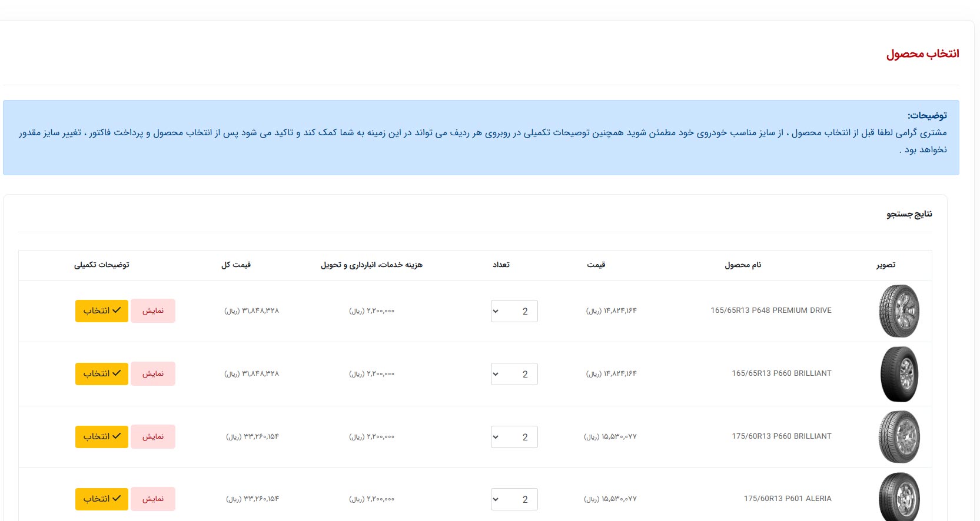The width and height of the screenshot is (980, 521).
Task: Click unit price of 165/65R13 P648 PREMIUM DRIVE
Action: coord(612,310)
